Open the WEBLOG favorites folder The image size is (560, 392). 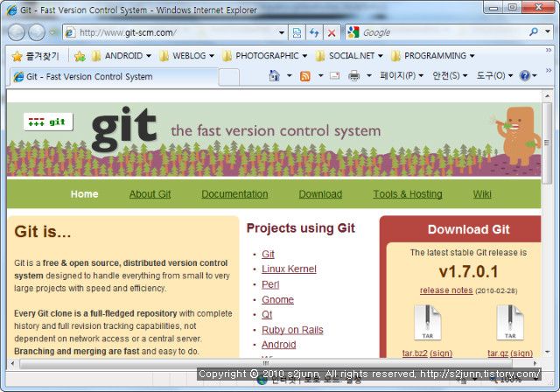[186, 56]
